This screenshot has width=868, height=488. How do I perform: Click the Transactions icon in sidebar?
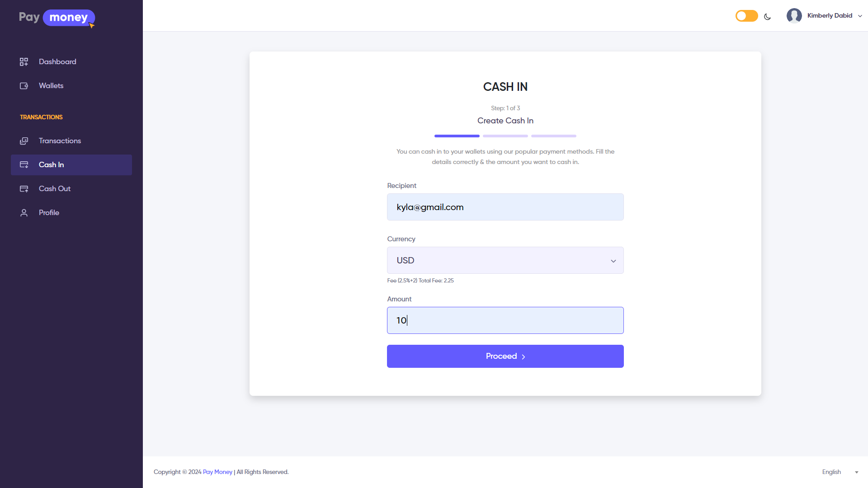click(x=24, y=141)
